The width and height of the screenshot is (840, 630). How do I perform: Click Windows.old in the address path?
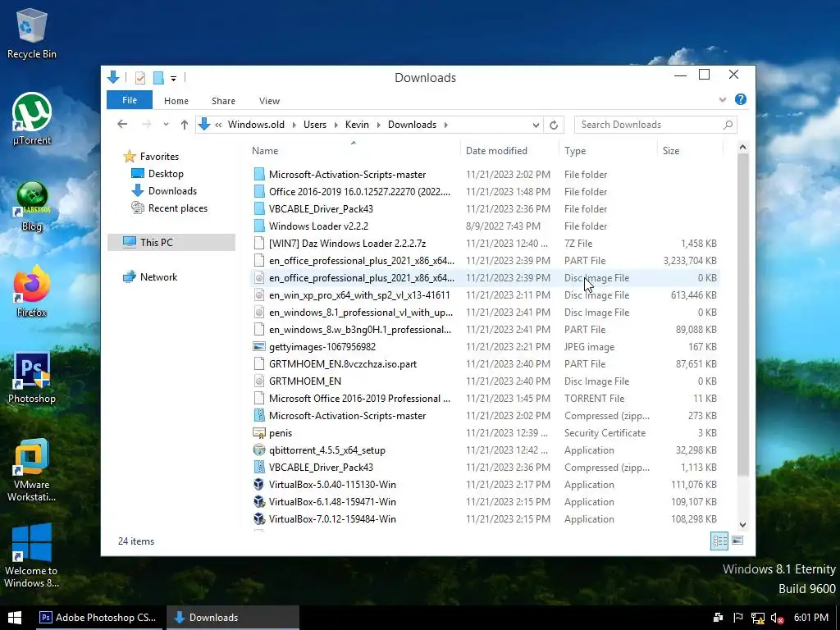[256, 125]
